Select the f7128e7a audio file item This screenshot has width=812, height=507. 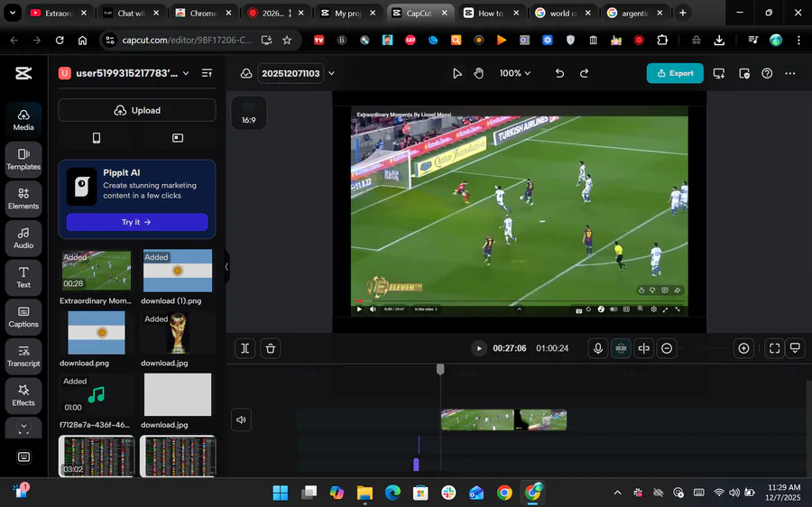tap(97, 394)
